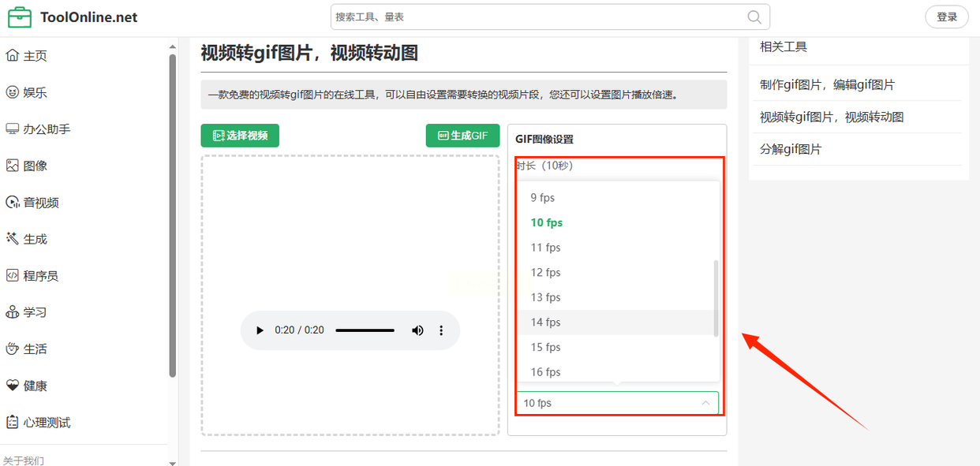
Task: Open the player's three-dot options menu
Action: click(x=441, y=330)
